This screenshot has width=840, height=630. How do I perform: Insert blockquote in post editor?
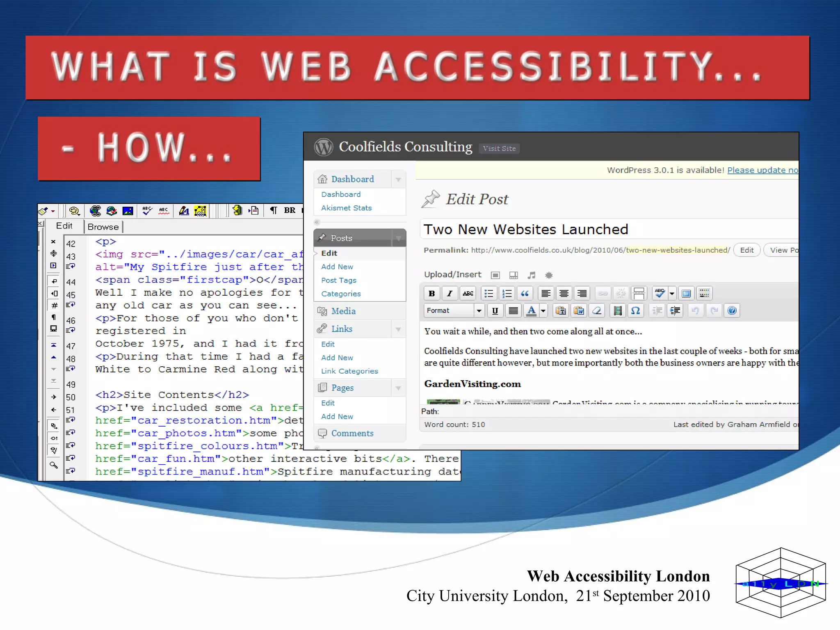pos(525,293)
